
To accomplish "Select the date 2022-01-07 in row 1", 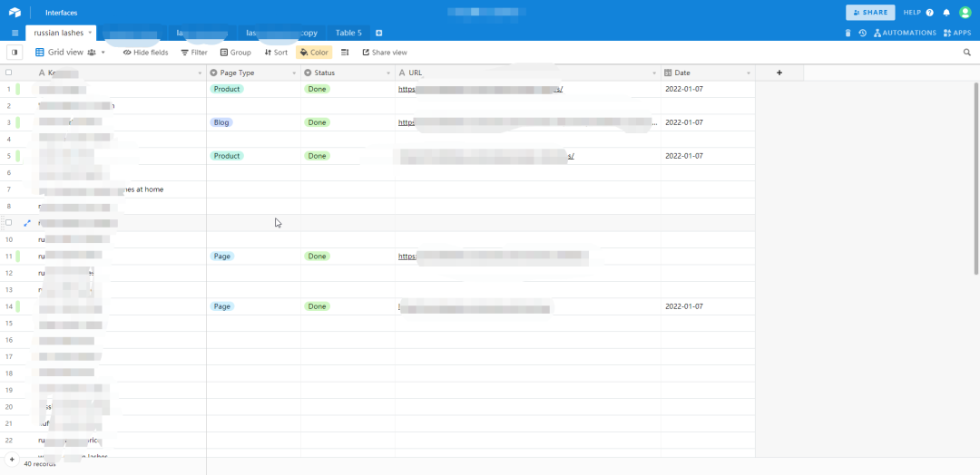I will pyautogui.click(x=684, y=89).
